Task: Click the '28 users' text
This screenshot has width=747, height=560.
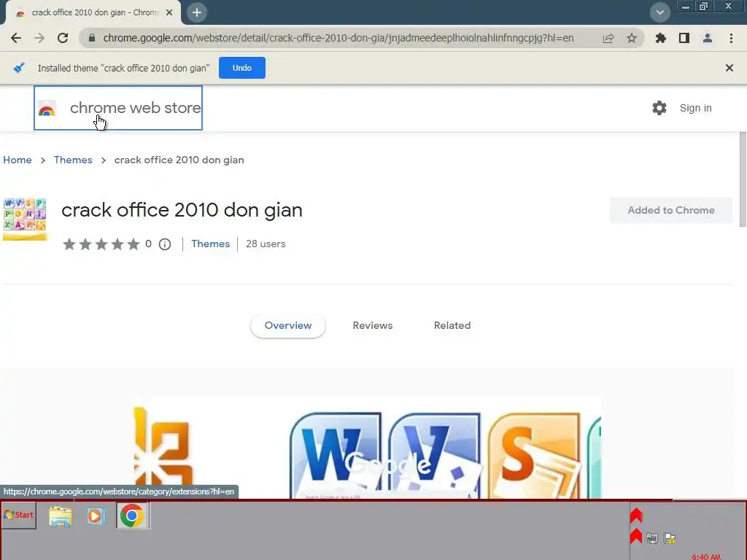Action: 266,244
